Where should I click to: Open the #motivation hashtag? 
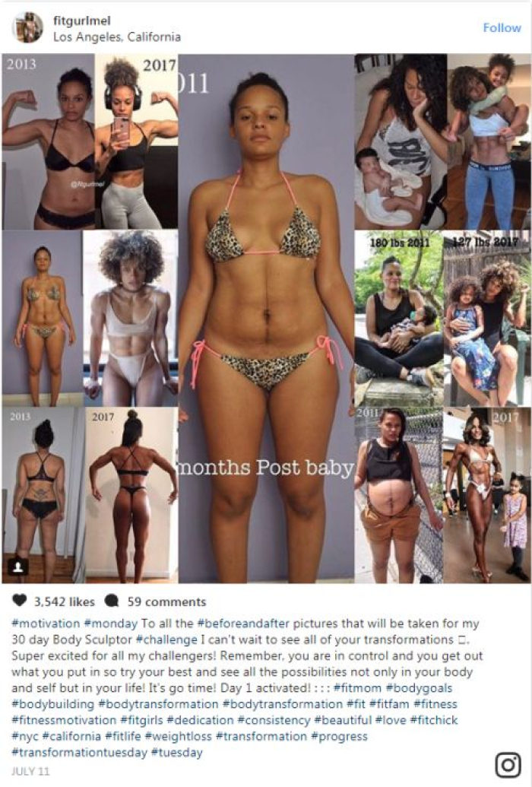click(x=46, y=624)
